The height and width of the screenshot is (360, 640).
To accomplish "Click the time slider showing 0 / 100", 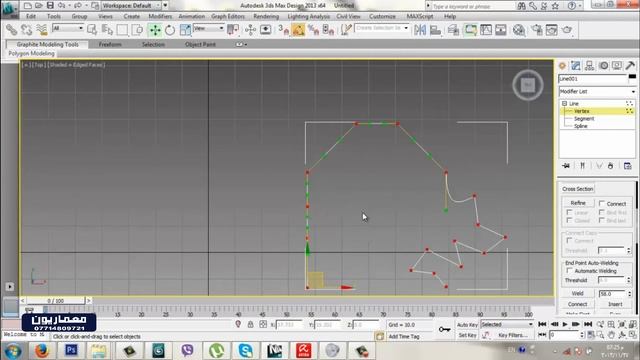I will coord(55,301).
